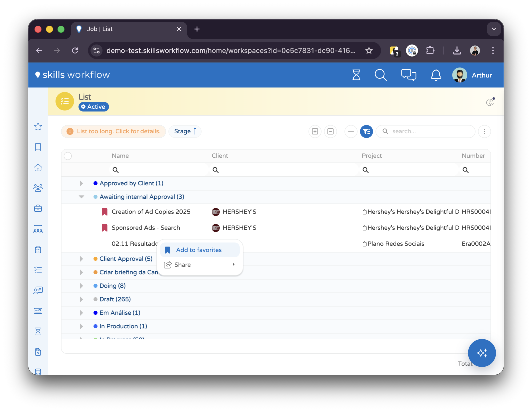Image resolution: width=532 pixels, height=412 pixels.
Task: Click the collapse all groups icon
Action: (x=330, y=131)
